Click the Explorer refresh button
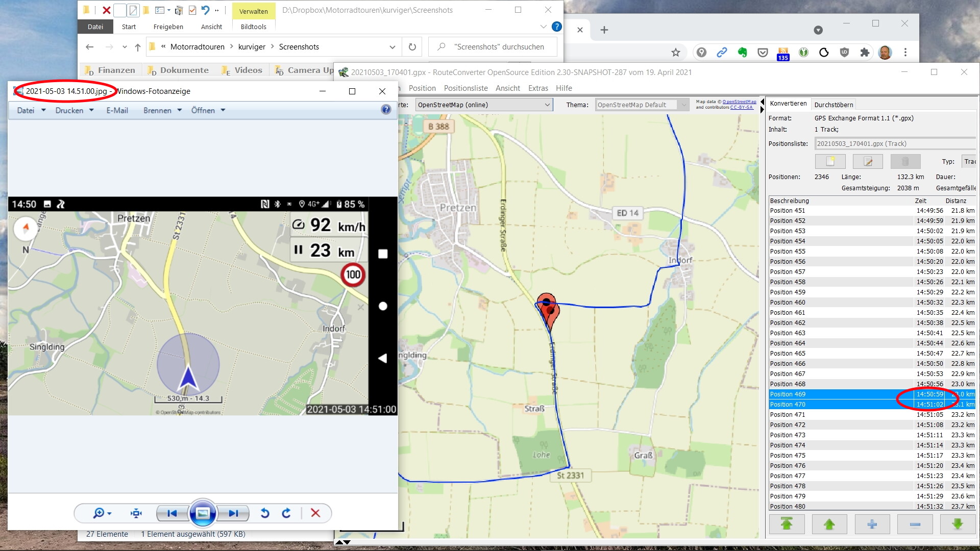 (412, 47)
